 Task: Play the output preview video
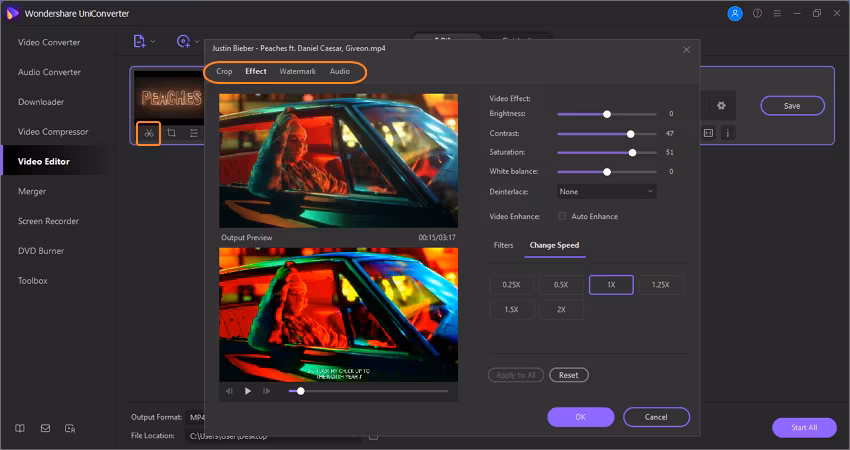[248, 391]
